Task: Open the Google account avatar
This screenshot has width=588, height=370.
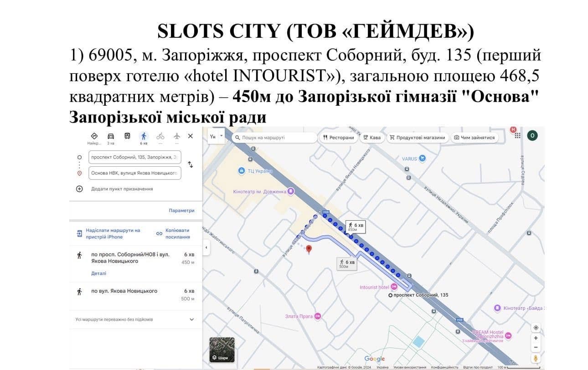Action: pos(532,135)
